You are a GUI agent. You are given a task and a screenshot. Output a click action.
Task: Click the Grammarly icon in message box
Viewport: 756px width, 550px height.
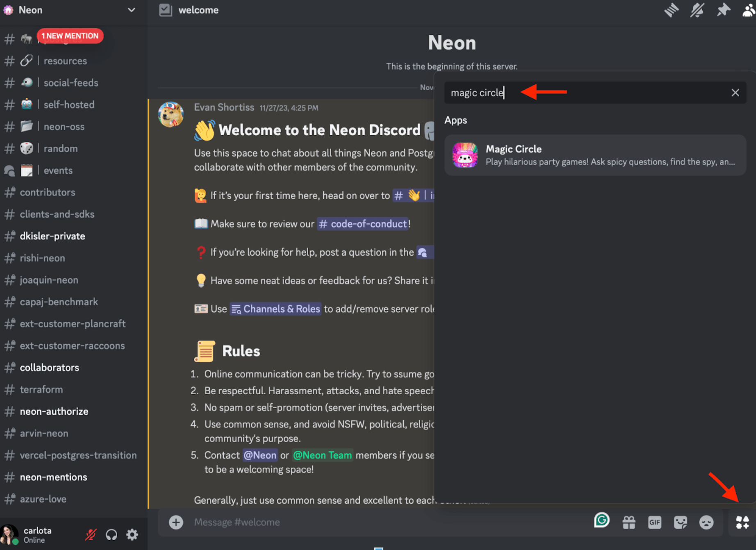point(601,520)
